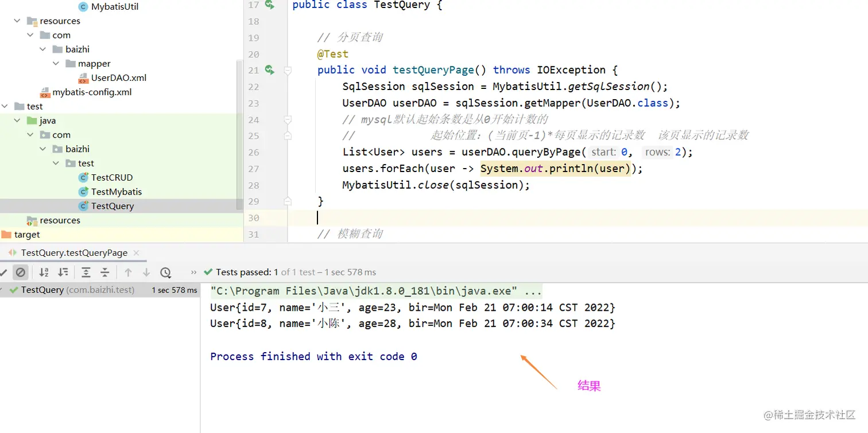
Task: Open TestCRUD class
Action: click(x=112, y=178)
